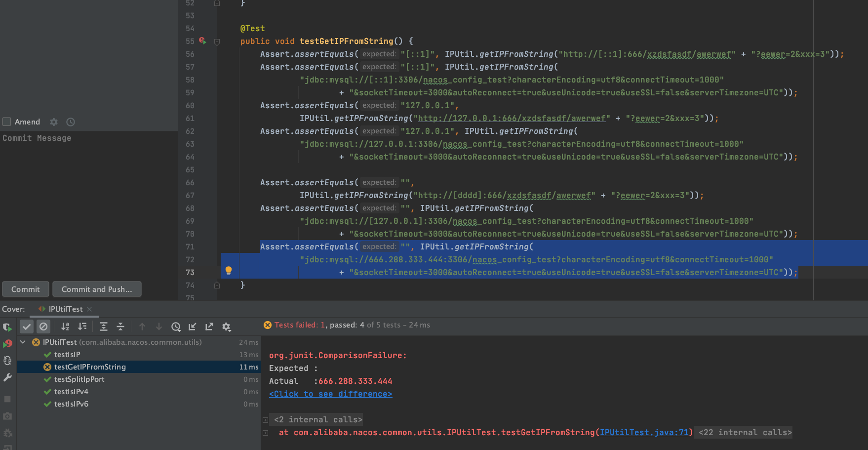The height and width of the screenshot is (450, 868).
Task: Sort tests by duration
Action: click(82, 327)
